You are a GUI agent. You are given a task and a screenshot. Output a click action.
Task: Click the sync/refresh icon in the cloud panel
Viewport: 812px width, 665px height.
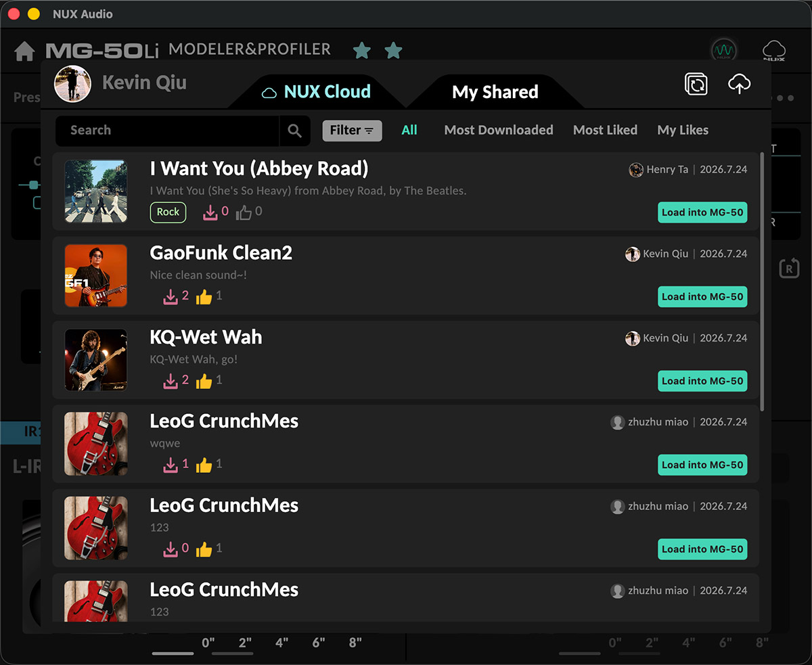pos(696,84)
